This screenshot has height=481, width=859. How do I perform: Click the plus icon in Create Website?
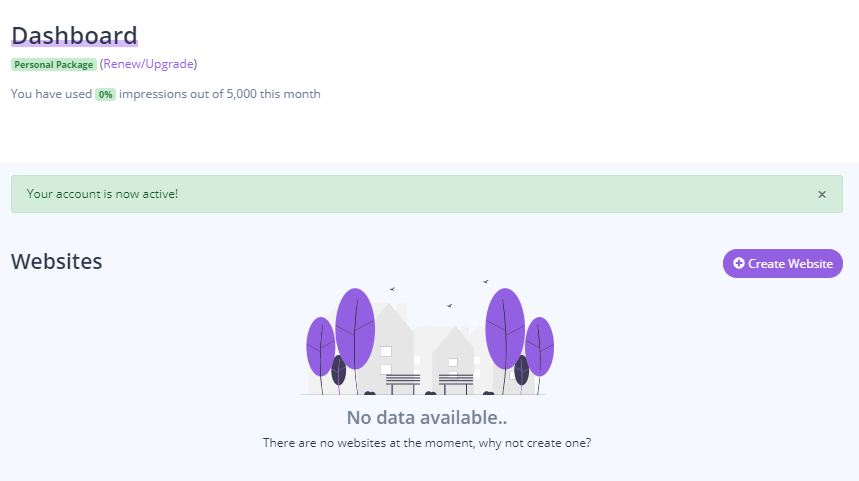(x=738, y=264)
